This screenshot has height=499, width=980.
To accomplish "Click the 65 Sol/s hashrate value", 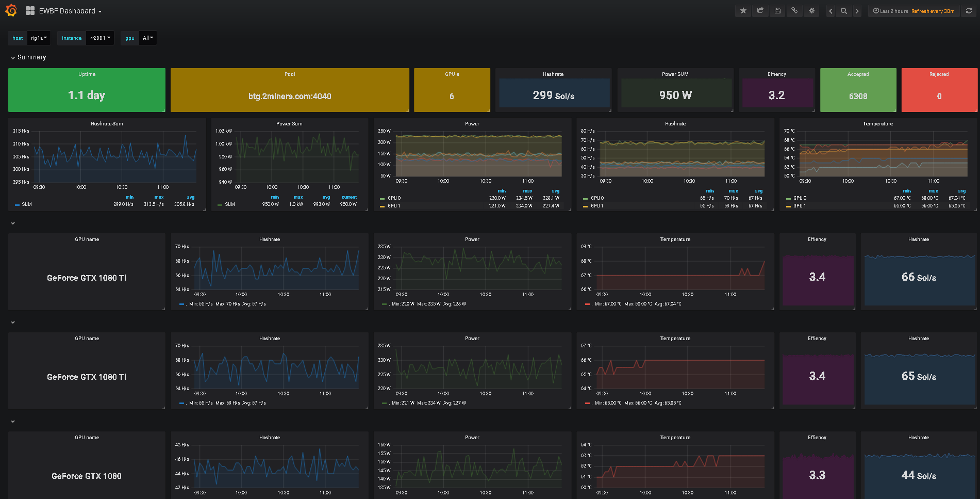I will click(x=919, y=376).
